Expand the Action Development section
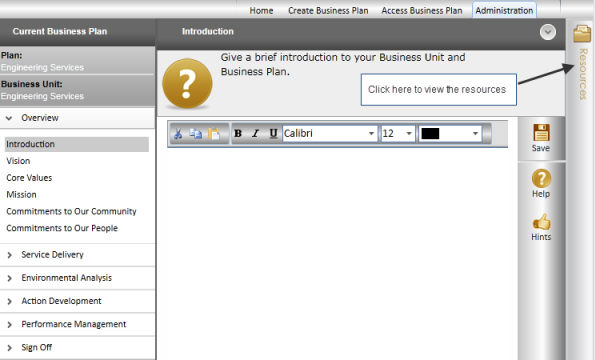 77,301
